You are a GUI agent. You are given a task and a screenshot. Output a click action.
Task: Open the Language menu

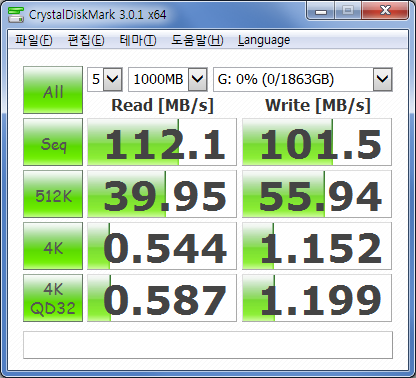pyautogui.click(x=264, y=40)
